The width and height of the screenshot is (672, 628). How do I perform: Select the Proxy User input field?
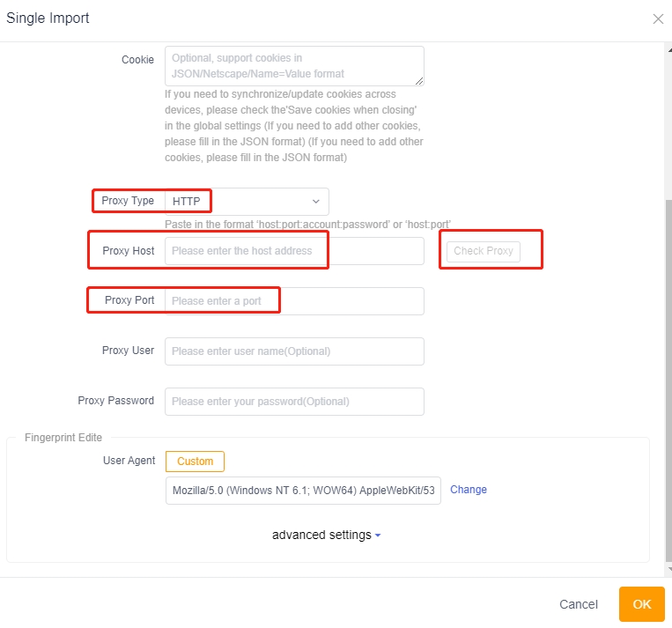tap(293, 351)
